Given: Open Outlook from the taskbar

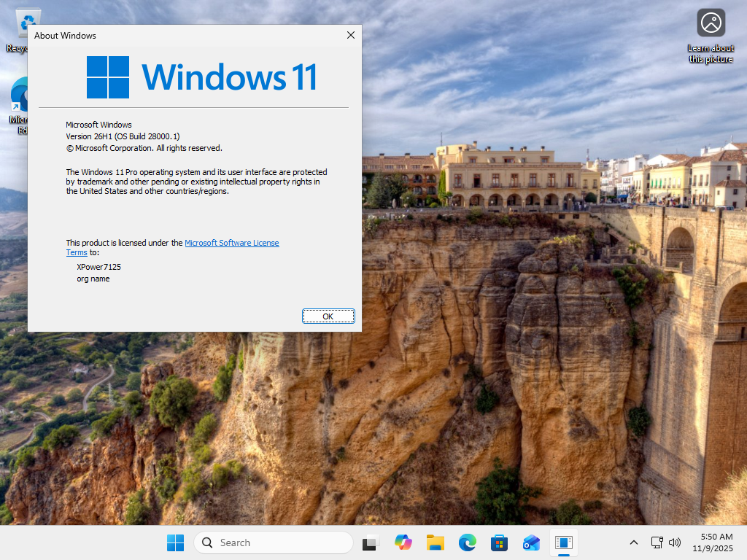Looking at the screenshot, I should click(x=531, y=542).
